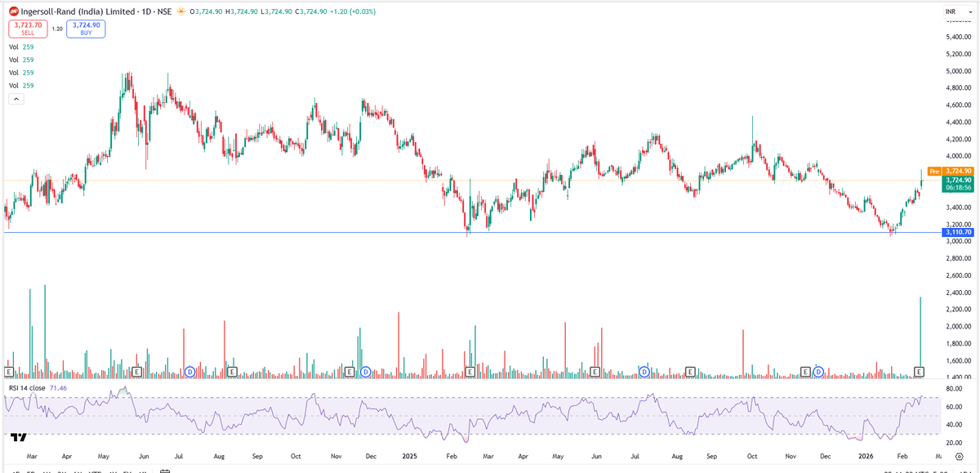Image resolution: width=980 pixels, height=473 pixels.
Task: Click a blue "D" dividend marker on the timeline
Action: [189, 371]
